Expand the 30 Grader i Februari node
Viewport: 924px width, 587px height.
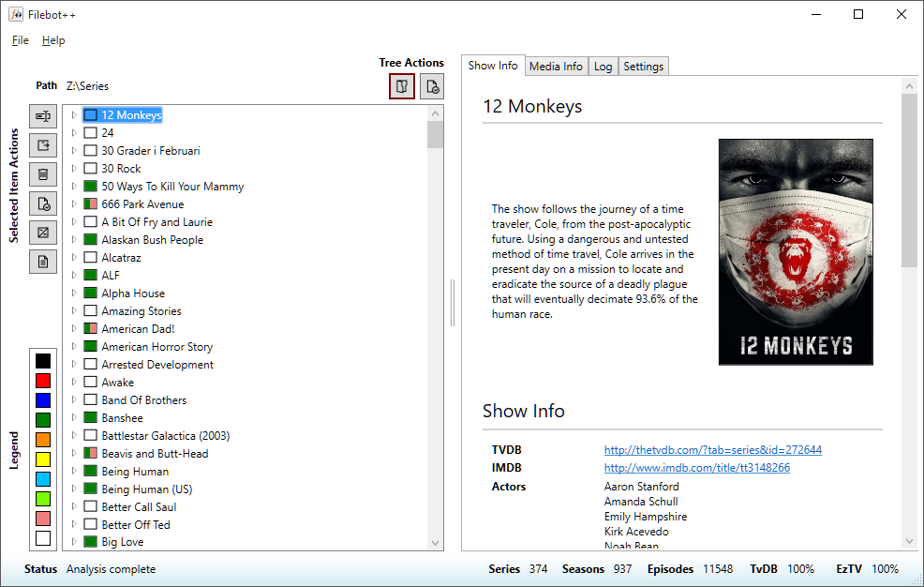pyautogui.click(x=74, y=151)
